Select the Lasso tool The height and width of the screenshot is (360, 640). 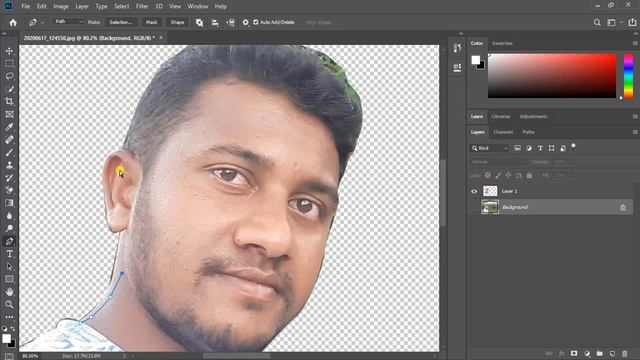(x=9, y=76)
